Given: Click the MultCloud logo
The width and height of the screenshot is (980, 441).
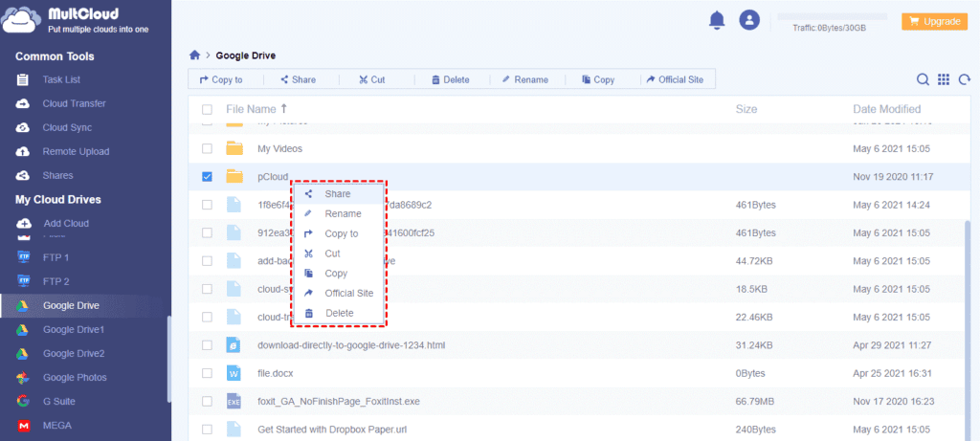Looking at the screenshot, I should pos(75,20).
